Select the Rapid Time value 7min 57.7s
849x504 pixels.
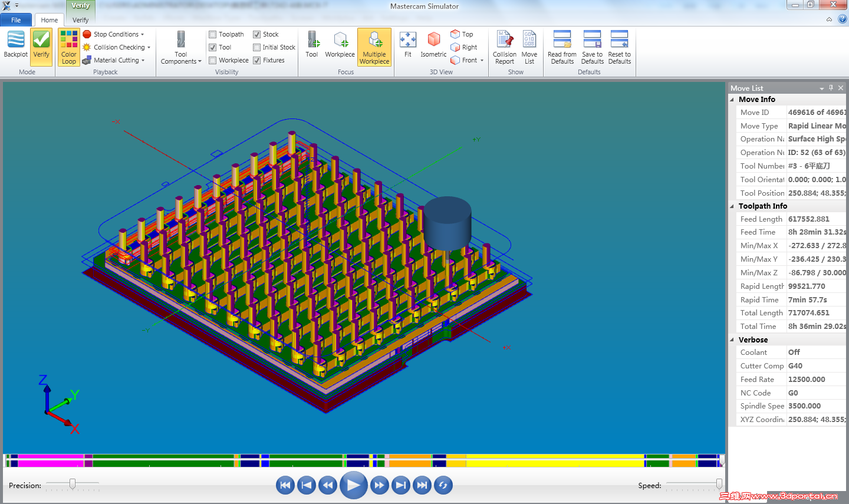(817, 300)
